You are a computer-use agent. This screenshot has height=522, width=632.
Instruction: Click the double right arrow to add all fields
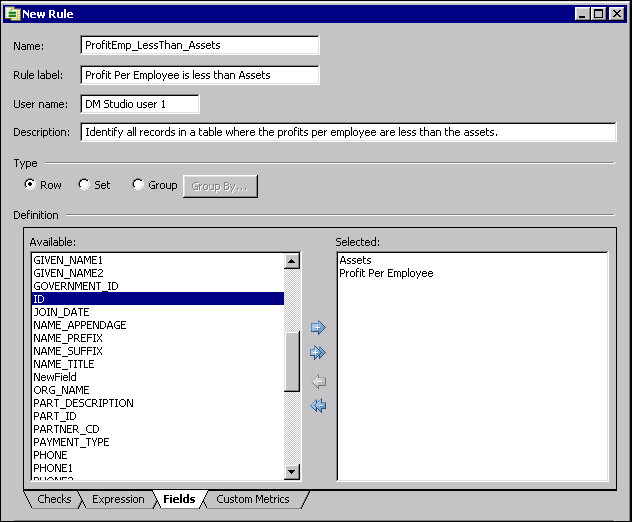coord(319,353)
